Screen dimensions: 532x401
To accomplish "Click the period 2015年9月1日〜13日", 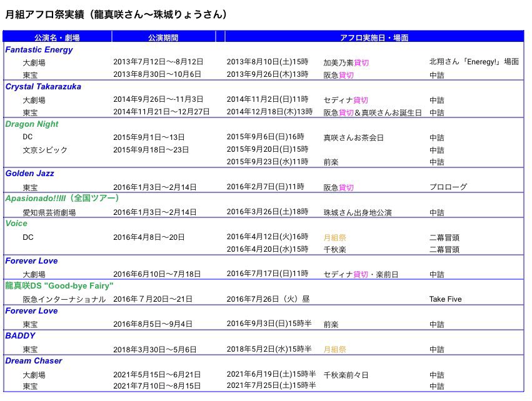I will click(149, 137).
